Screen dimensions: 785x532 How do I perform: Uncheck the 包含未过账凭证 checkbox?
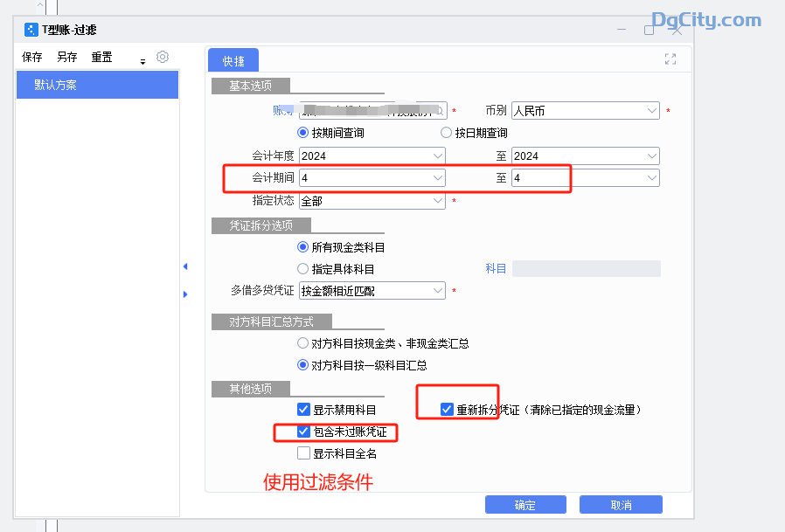coord(303,432)
